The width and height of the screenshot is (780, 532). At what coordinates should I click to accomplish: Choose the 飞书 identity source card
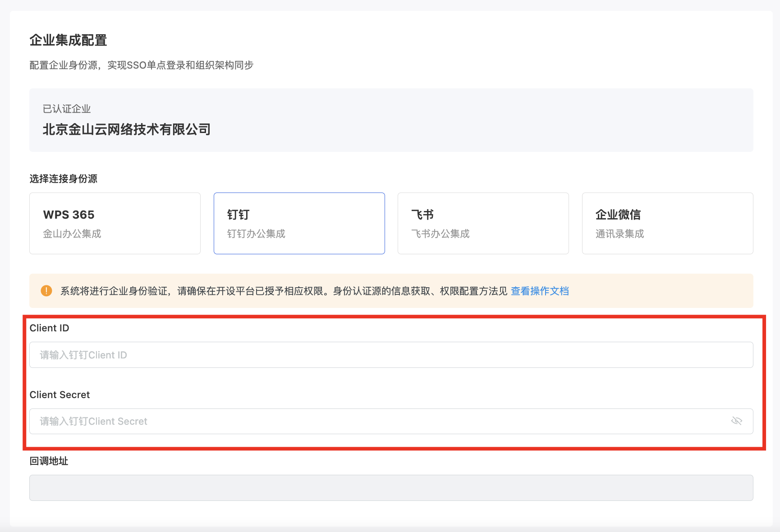[483, 224]
